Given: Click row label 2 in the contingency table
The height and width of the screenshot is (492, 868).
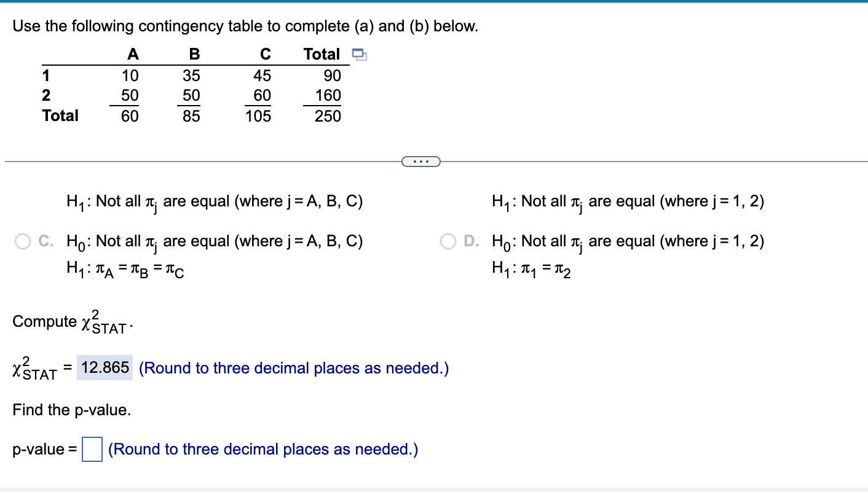Looking at the screenshot, I should tap(45, 95).
